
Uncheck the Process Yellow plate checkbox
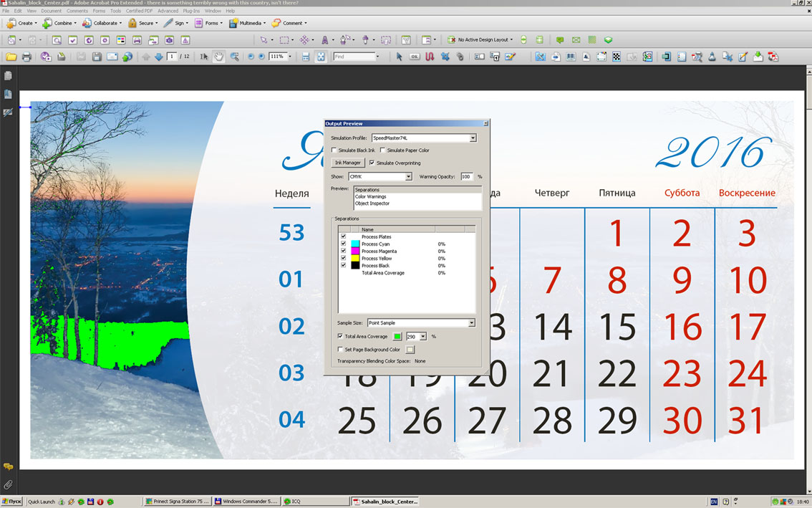343,258
